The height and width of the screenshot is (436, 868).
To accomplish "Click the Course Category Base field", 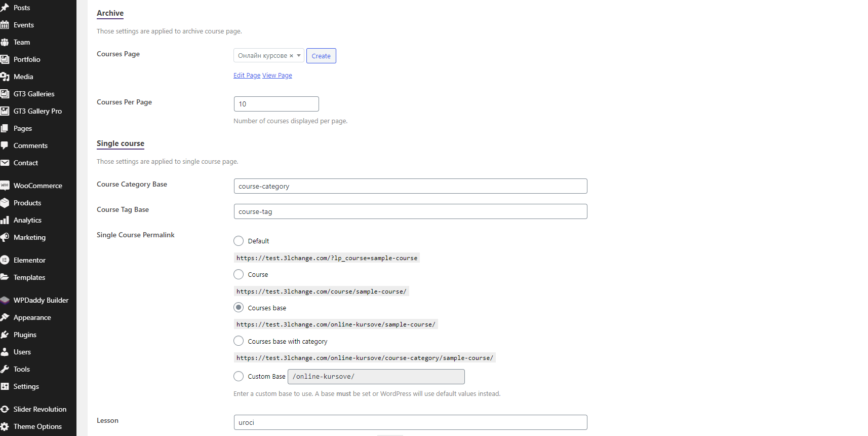I will [410, 186].
